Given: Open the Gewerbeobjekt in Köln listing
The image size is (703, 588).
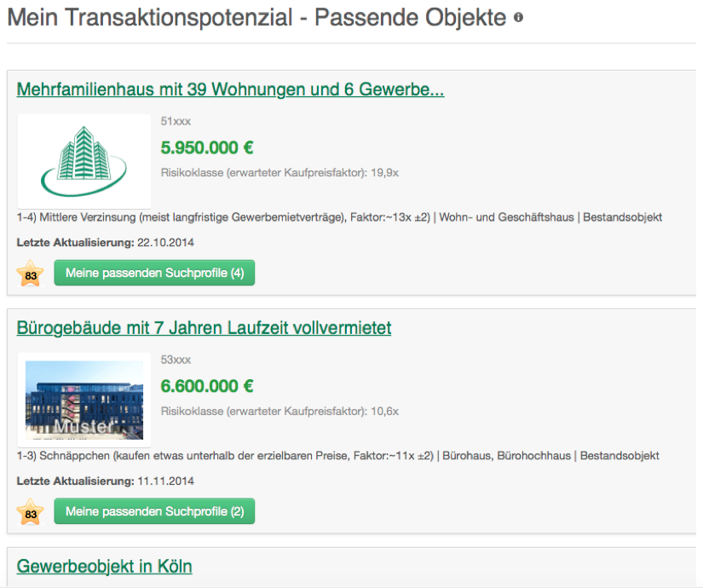Looking at the screenshot, I should pyautogui.click(x=104, y=567).
